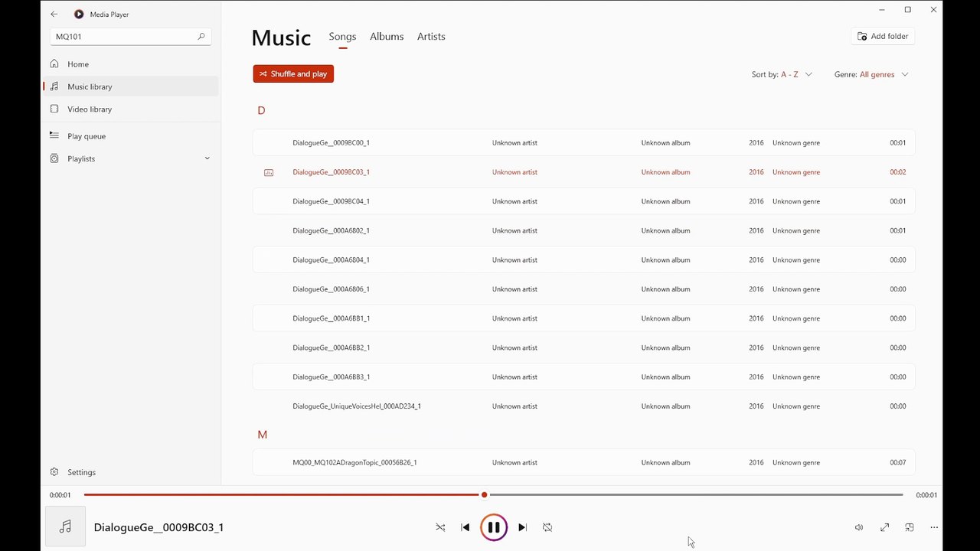Select song DialogueGe__000A6804_1
Screen dimensions: 980x551
coord(584,260)
